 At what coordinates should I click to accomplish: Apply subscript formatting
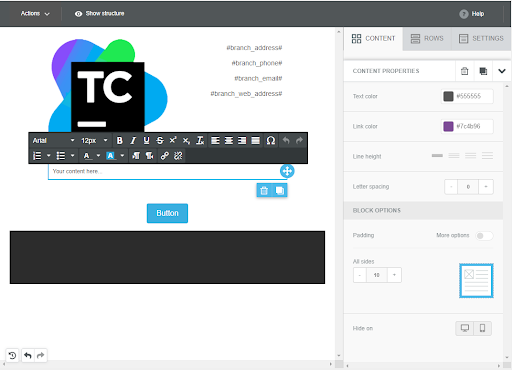click(186, 141)
